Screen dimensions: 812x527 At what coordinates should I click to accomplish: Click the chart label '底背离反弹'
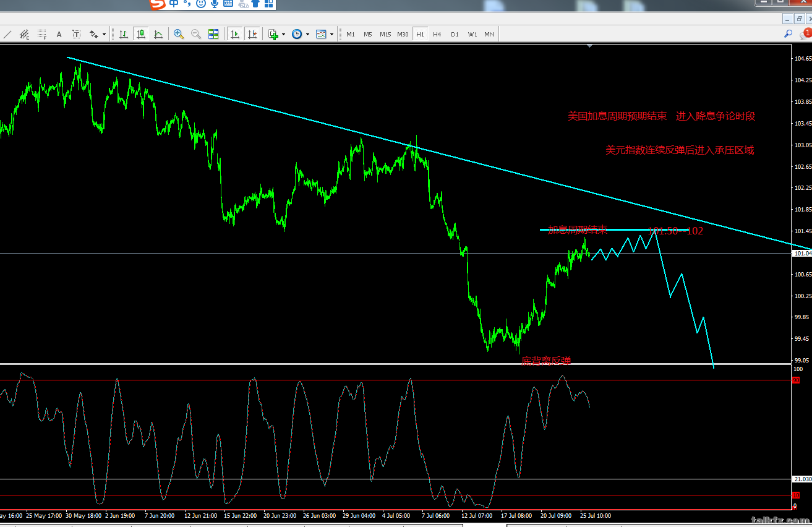pyautogui.click(x=546, y=361)
